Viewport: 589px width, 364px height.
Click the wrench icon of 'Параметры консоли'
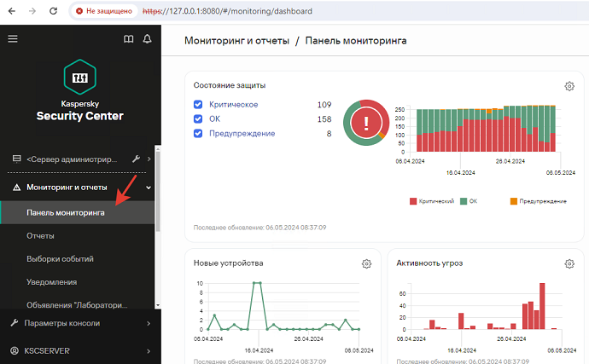point(15,323)
